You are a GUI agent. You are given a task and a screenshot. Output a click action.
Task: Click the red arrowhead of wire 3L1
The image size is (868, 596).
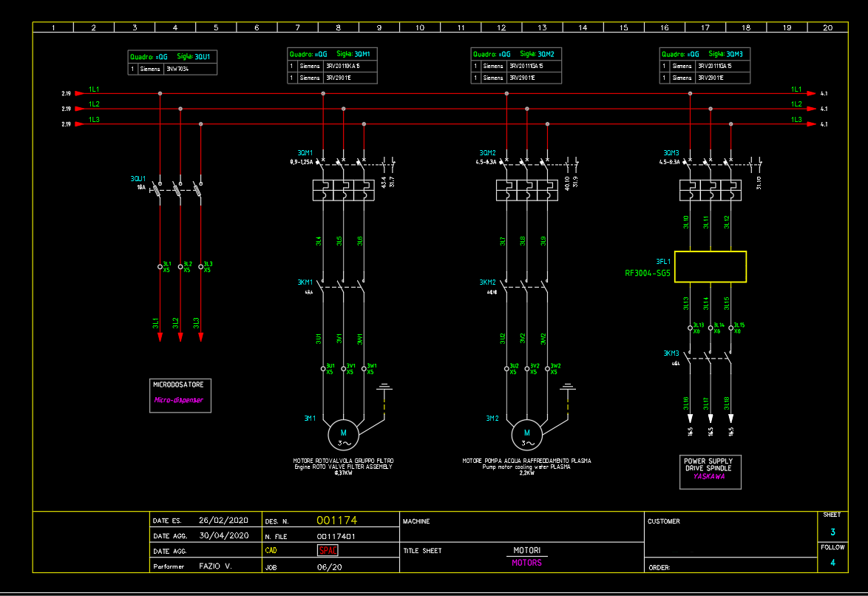click(160, 337)
